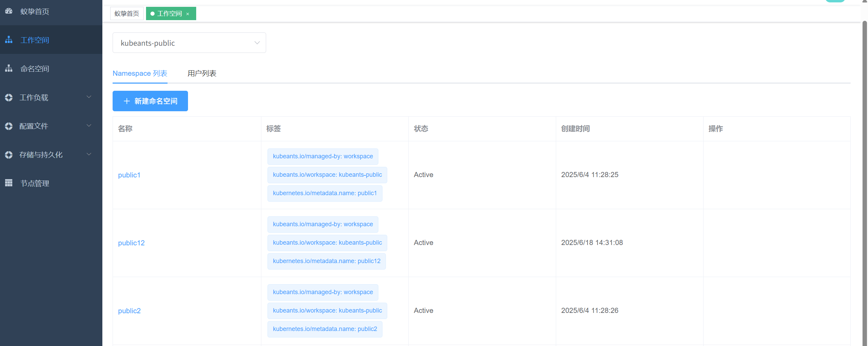Open the public2 namespace link

(x=129, y=311)
